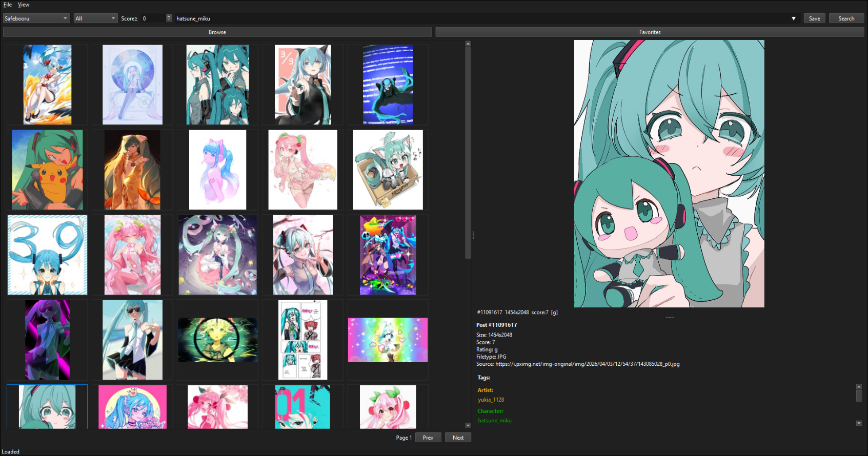Click the yukia_1128 artist tag
This screenshot has width=868, height=456.
coord(491,400)
